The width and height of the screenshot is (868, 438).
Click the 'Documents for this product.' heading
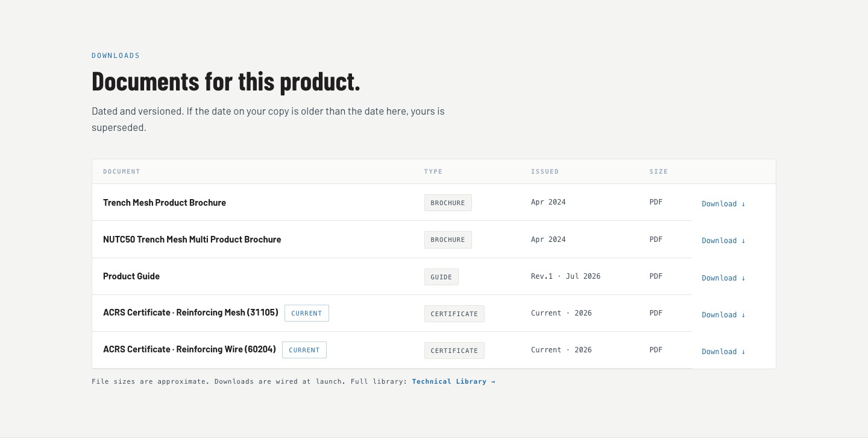(226, 81)
